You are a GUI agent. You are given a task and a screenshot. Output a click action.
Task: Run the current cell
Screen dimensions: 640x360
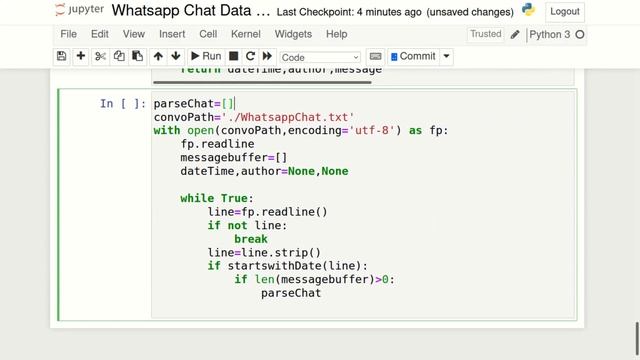(206, 56)
